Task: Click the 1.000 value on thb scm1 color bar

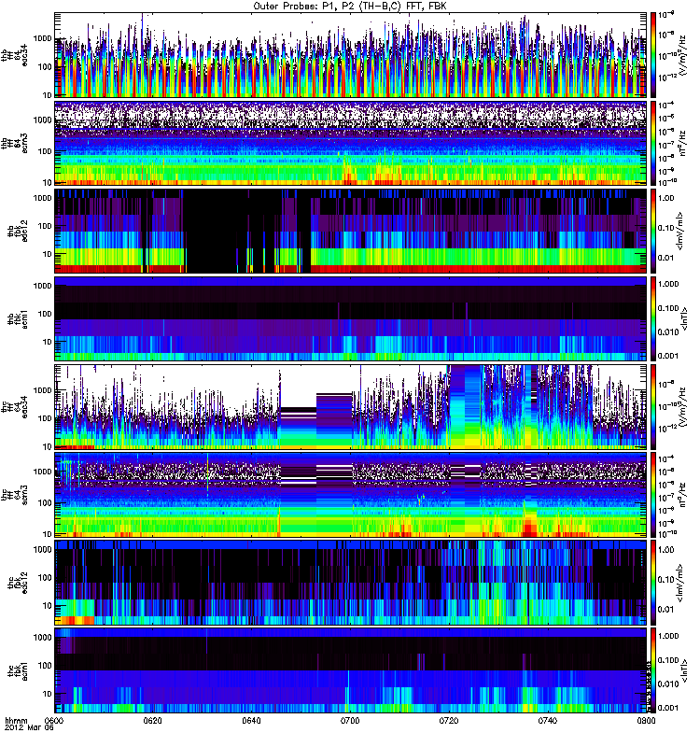Action: point(668,284)
